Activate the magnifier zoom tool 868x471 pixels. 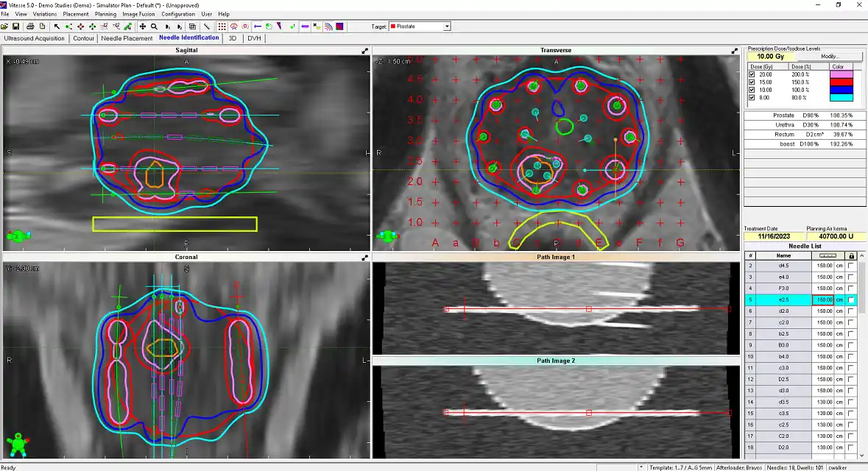pyautogui.click(x=154, y=26)
